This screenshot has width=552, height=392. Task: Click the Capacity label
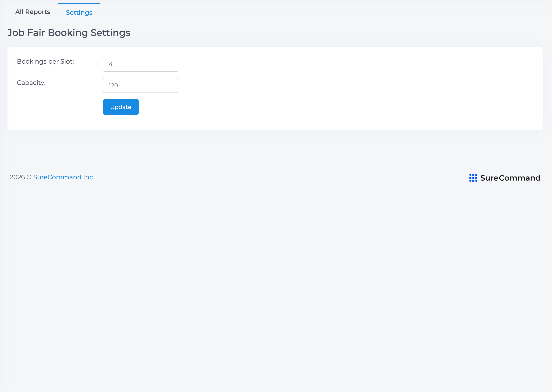[31, 83]
